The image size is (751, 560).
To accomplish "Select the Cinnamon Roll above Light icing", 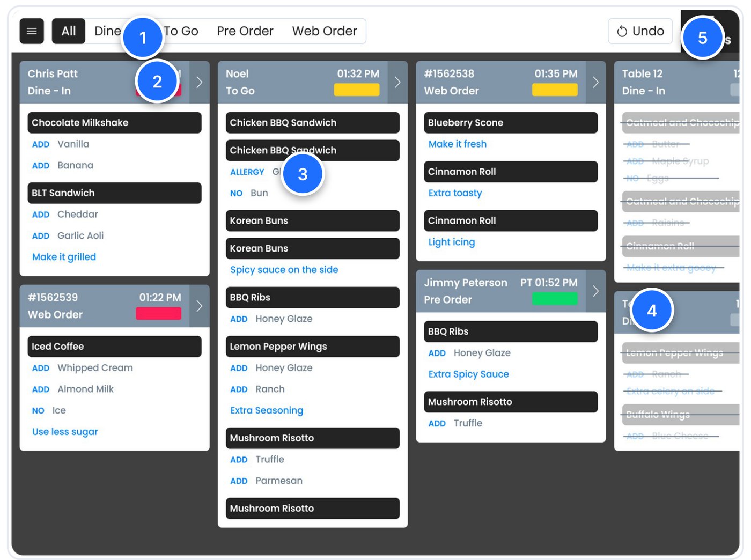I will (x=511, y=220).
